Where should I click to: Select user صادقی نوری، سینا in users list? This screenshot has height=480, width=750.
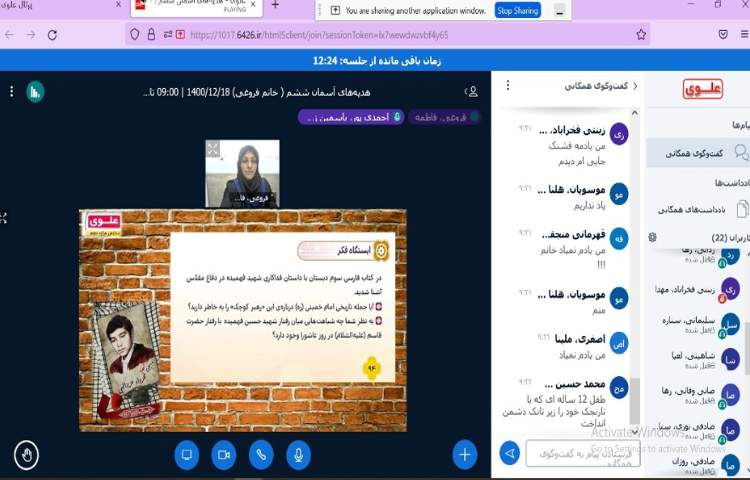[698, 430]
